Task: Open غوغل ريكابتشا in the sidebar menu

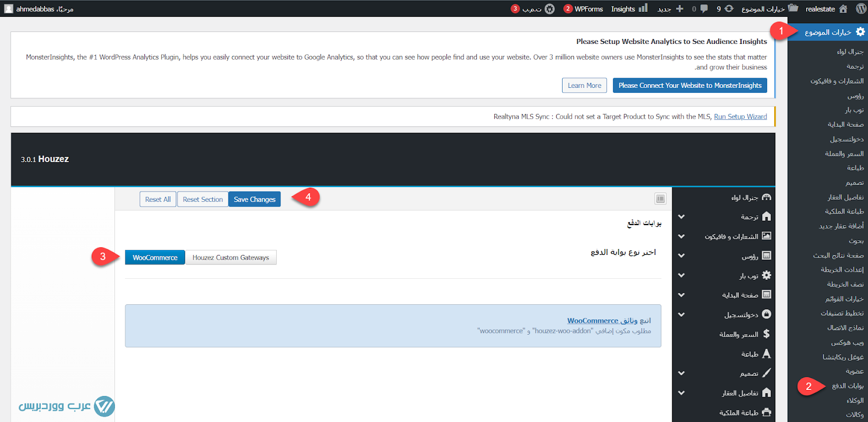Action: [843, 357]
